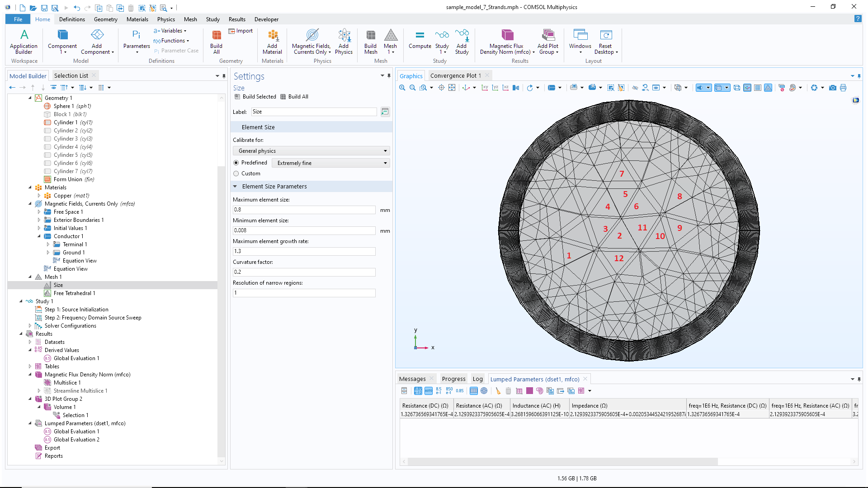Image resolution: width=868 pixels, height=488 pixels.
Task: Collapse the Element Size Parameters section
Action: [235, 186]
